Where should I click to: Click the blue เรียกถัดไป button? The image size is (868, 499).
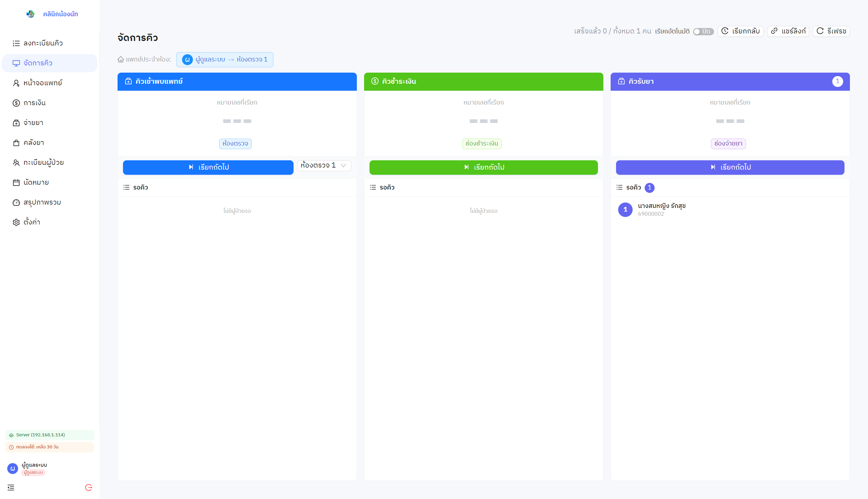pyautogui.click(x=208, y=167)
